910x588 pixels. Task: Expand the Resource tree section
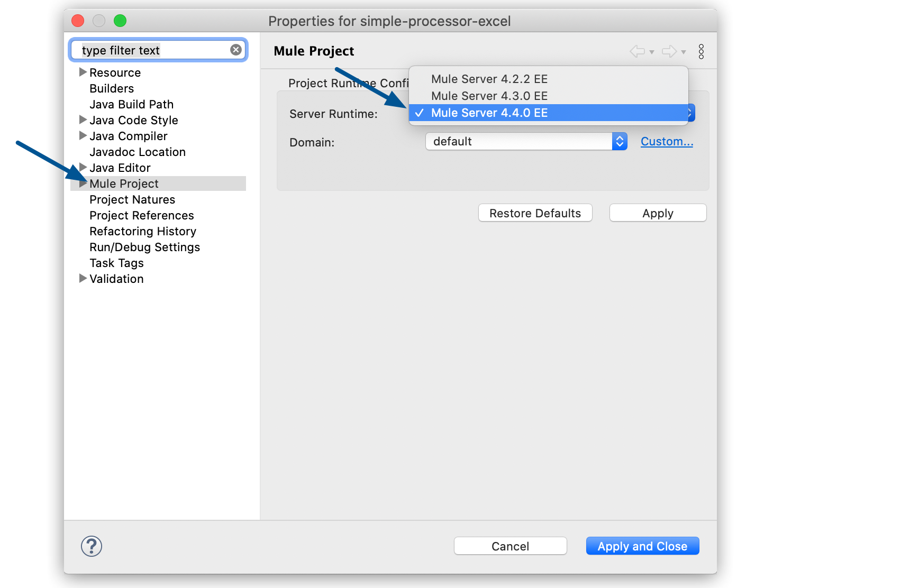[x=83, y=72]
